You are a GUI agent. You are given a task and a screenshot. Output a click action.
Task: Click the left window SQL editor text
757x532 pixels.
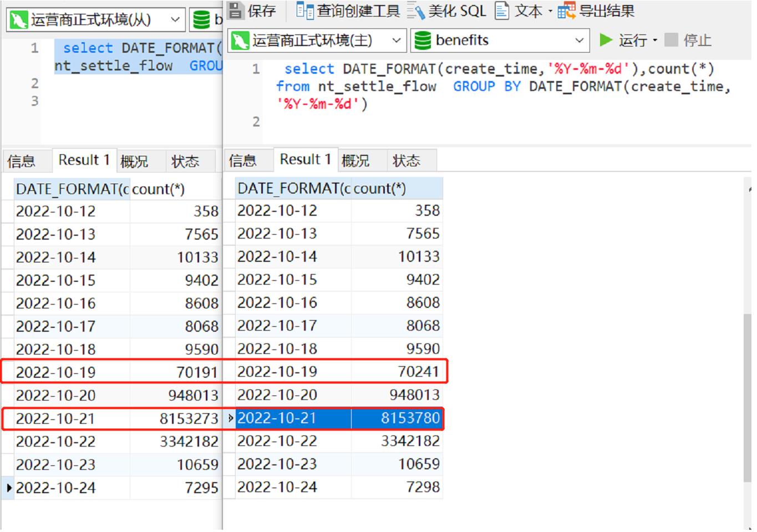pos(138,57)
